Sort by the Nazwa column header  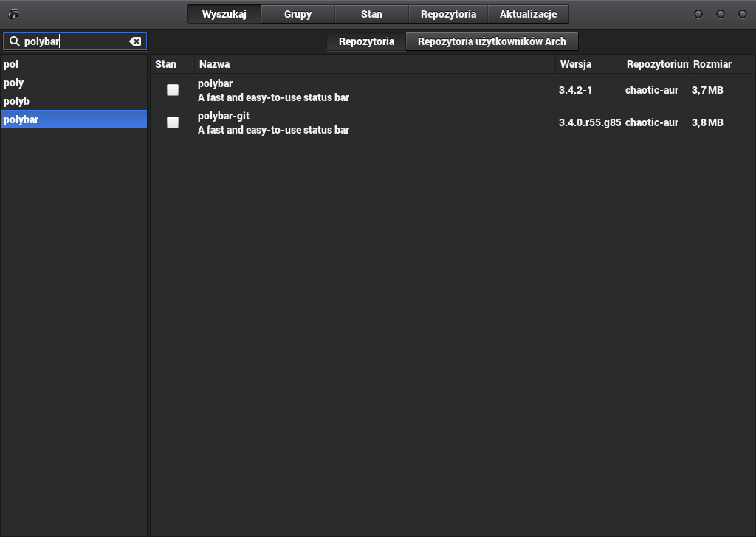[375, 64]
